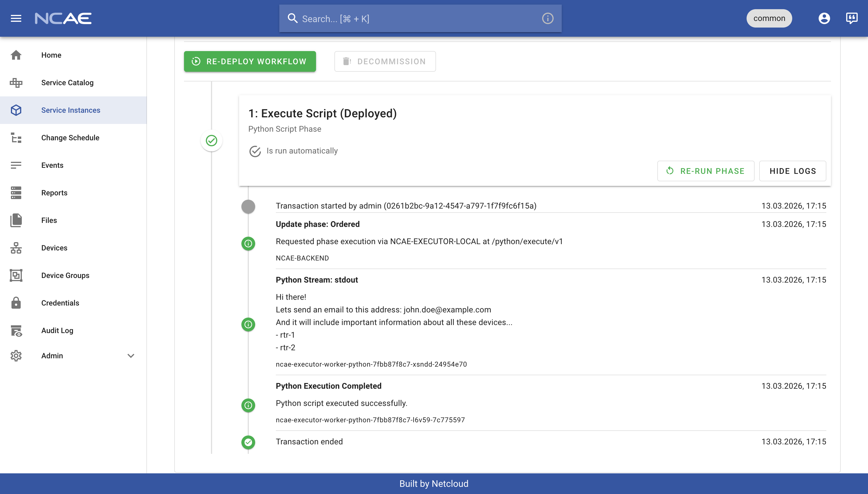
Task: Click the Update phase Ordered info icon
Action: 248,244
